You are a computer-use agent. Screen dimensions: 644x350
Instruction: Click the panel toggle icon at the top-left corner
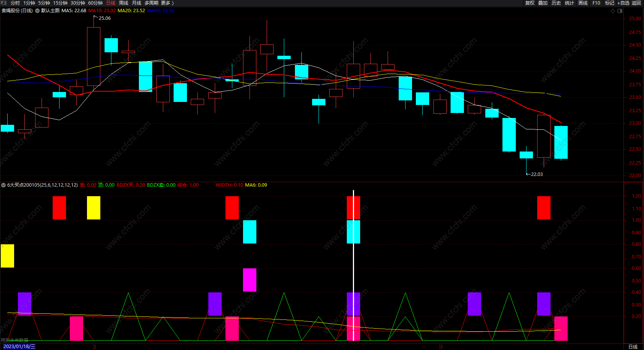point(4,3)
